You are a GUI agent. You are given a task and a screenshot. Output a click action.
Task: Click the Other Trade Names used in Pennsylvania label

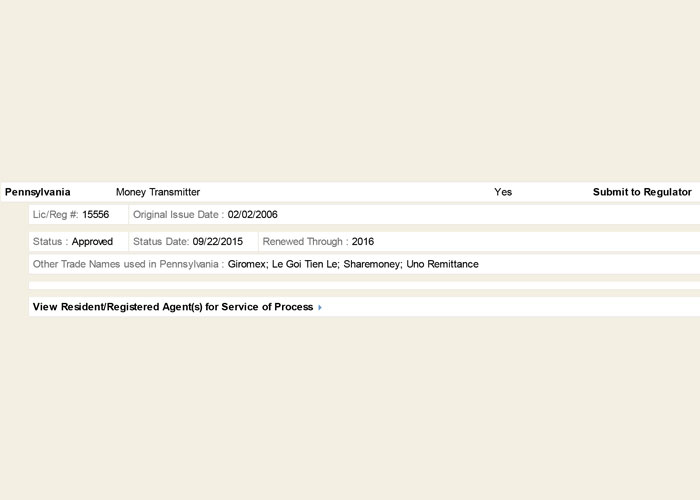pyautogui.click(x=128, y=264)
